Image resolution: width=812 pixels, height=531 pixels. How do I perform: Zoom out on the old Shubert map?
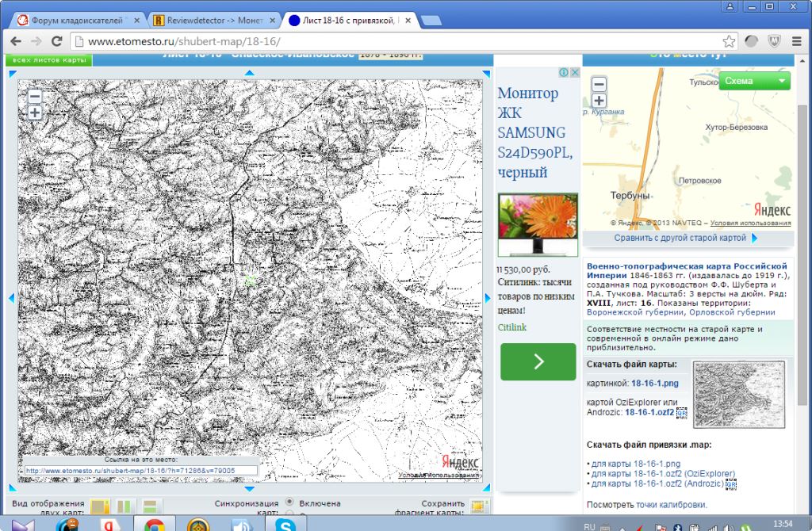[x=35, y=97]
